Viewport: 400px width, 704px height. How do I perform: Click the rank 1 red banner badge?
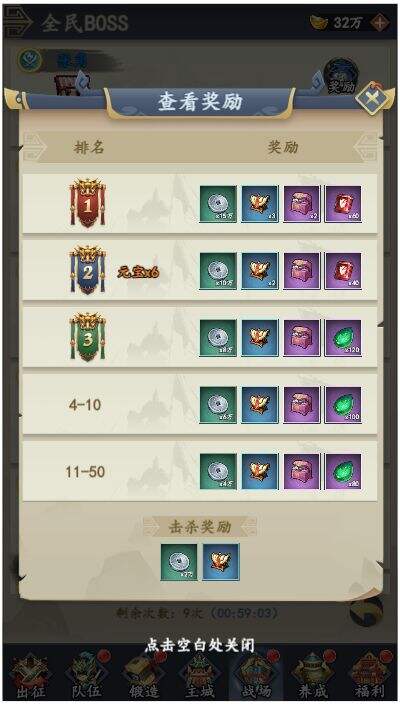click(88, 203)
